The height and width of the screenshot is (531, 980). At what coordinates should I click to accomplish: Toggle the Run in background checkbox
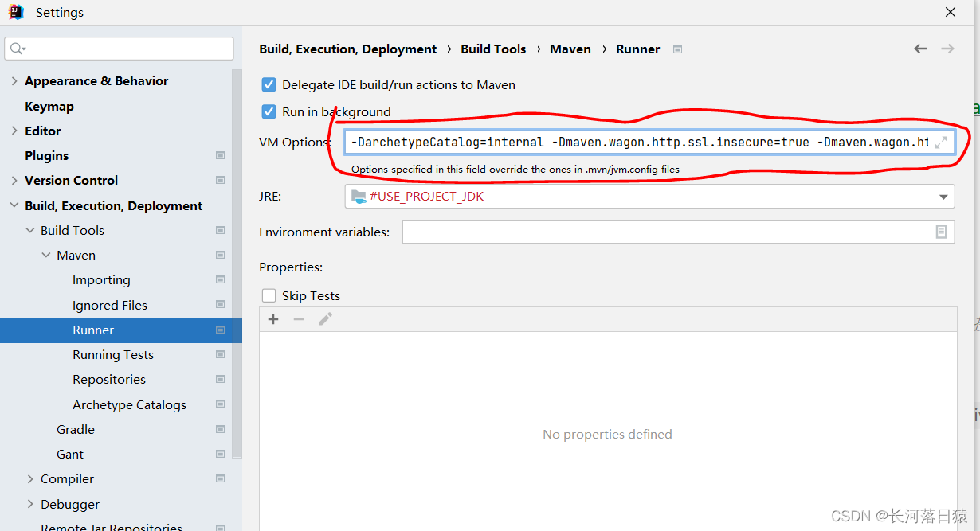269,112
